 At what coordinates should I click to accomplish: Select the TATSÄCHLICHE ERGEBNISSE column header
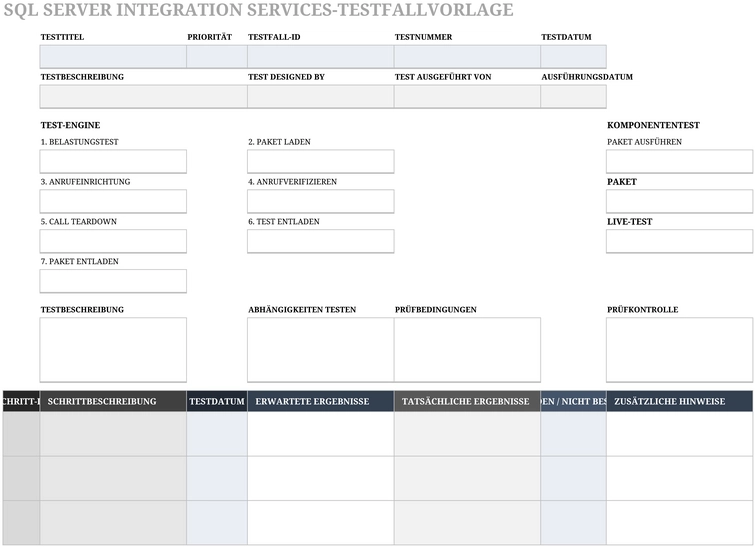pos(468,401)
